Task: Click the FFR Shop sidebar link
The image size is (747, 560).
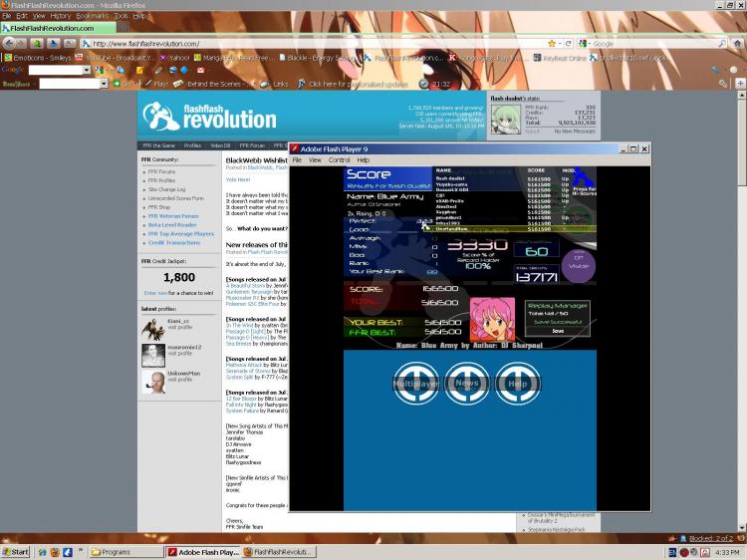Action: point(159,207)
